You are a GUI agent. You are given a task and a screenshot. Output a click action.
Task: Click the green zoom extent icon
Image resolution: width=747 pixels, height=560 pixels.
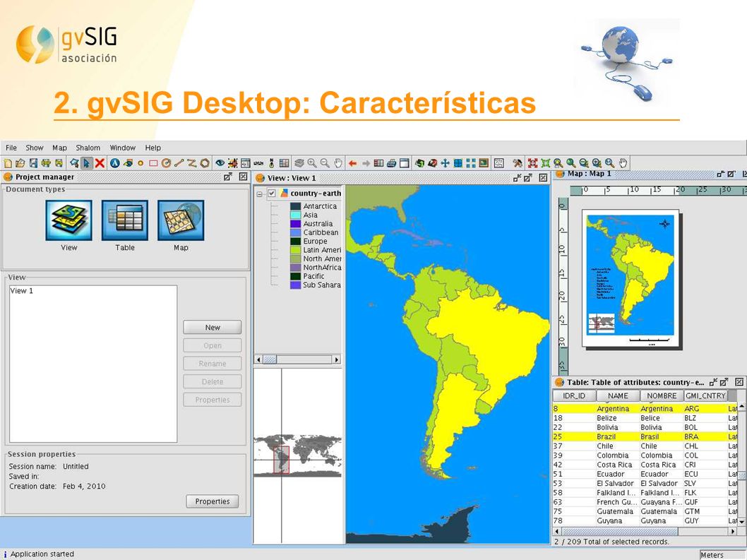[x=546, y=163]
